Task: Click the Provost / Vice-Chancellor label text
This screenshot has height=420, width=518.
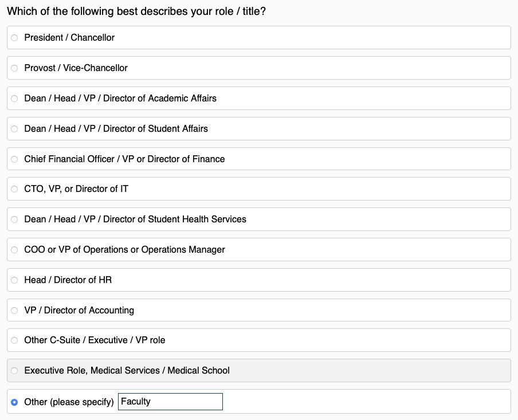Action: pos(76,68)
